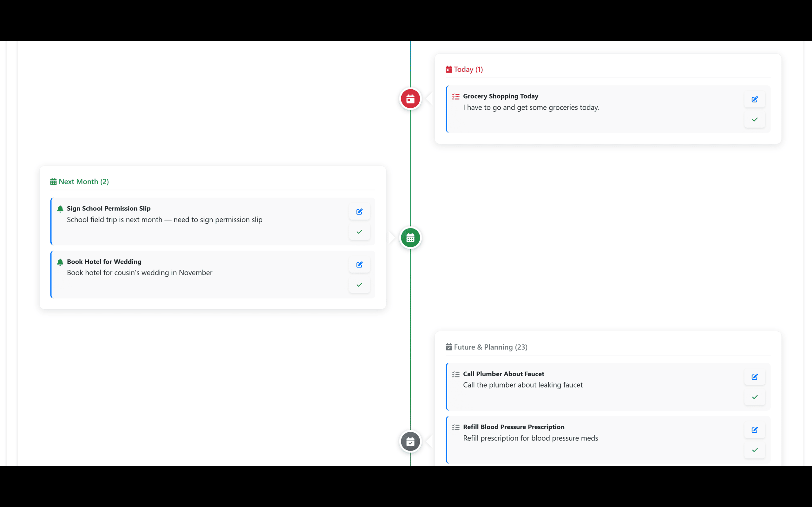This screenshot has height=507, width=812.
Task: Complete the Book Hotel for Wedding task
Action: (359, 285)
